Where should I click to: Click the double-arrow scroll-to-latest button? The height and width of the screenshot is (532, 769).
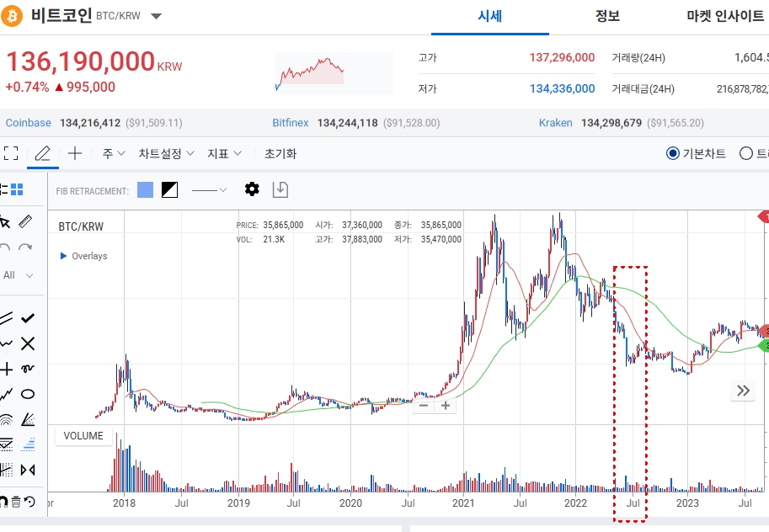tap(743, 390)
